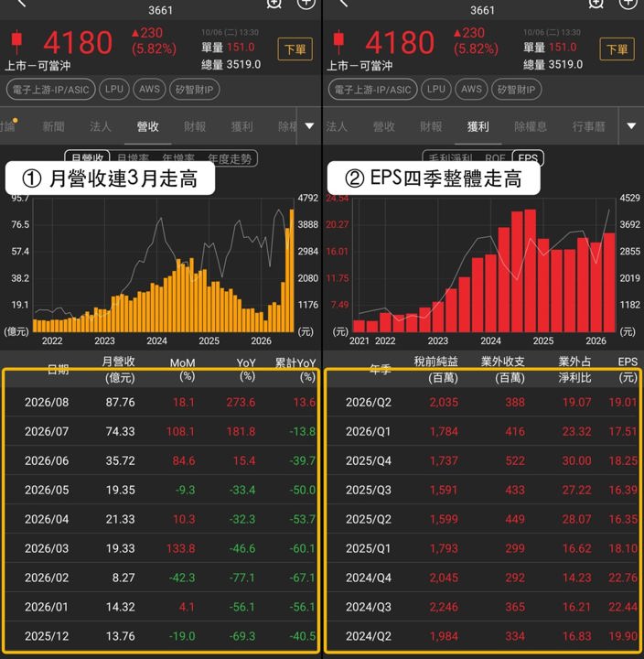This screenshot has height=659, width=644.
Task: Switch to 法人 tab in right panel
Action: (x=337, y=126)
